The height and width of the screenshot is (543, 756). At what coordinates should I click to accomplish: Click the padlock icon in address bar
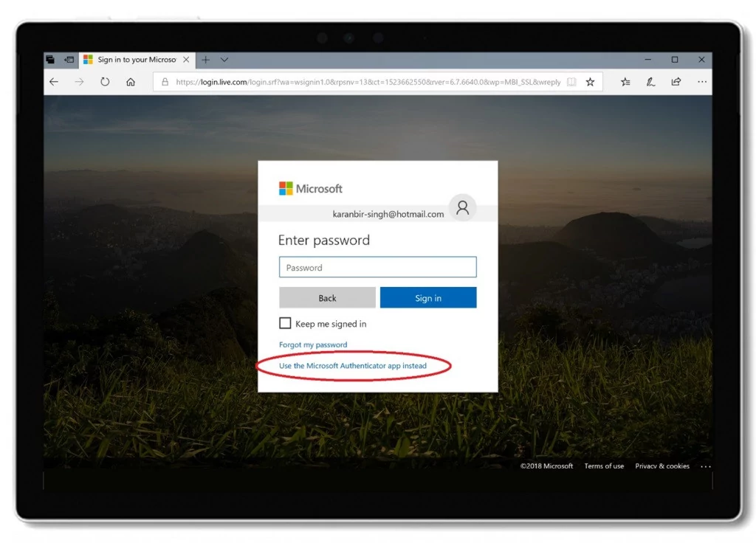pos(165,82)
